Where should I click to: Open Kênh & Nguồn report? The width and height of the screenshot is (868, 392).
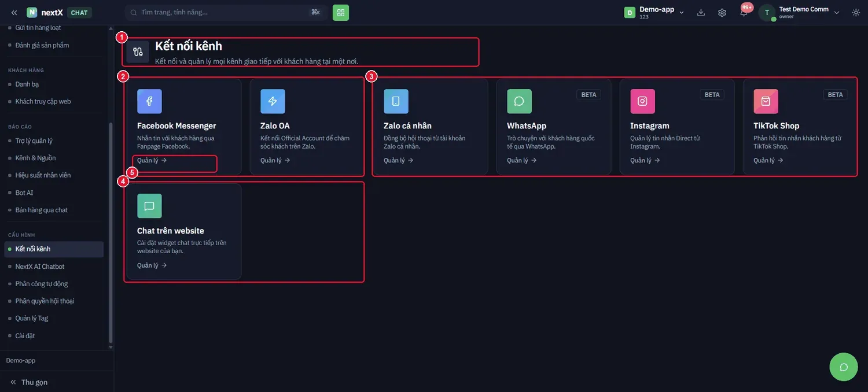[35, 158]
